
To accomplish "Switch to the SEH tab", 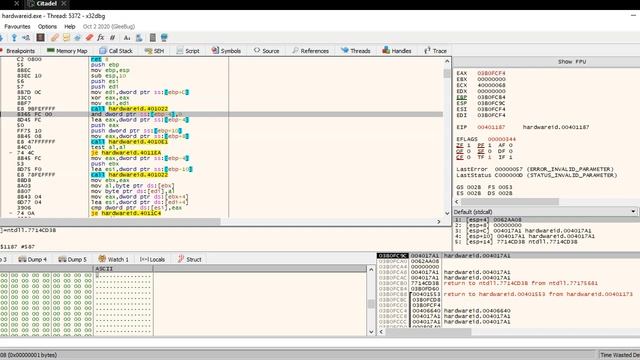I will point(154,51).
